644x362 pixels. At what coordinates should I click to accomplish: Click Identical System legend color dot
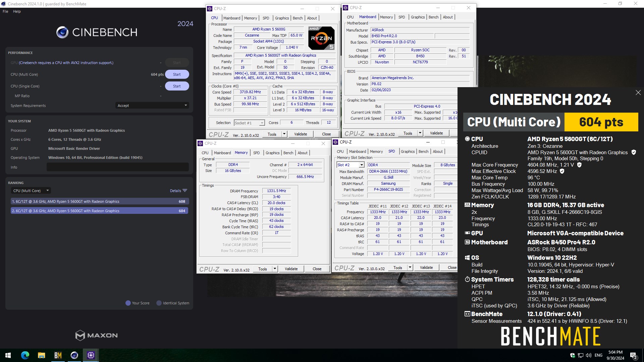(159, 303)
